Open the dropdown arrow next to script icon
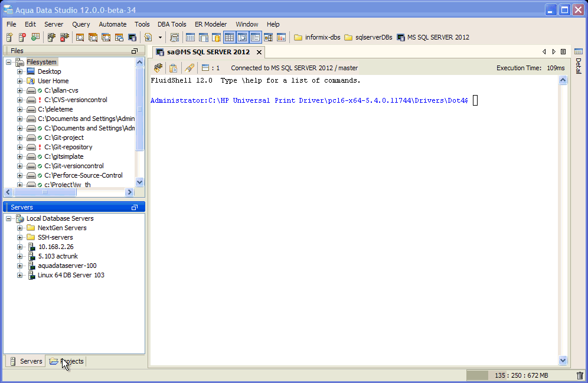 tap(160, 37)
